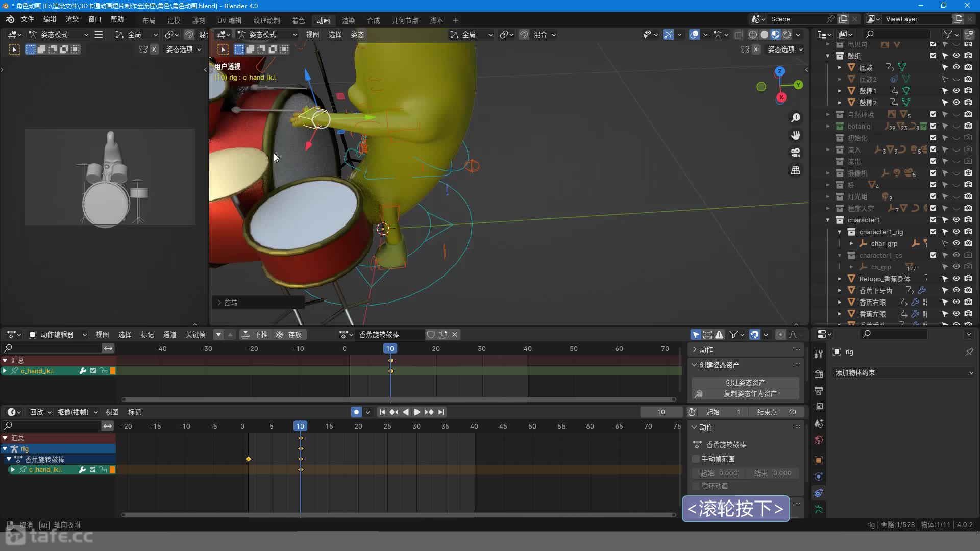Screen dimensions: 980x551
Task: Switch to 建模 workspace tab
Action: point(174,21)
